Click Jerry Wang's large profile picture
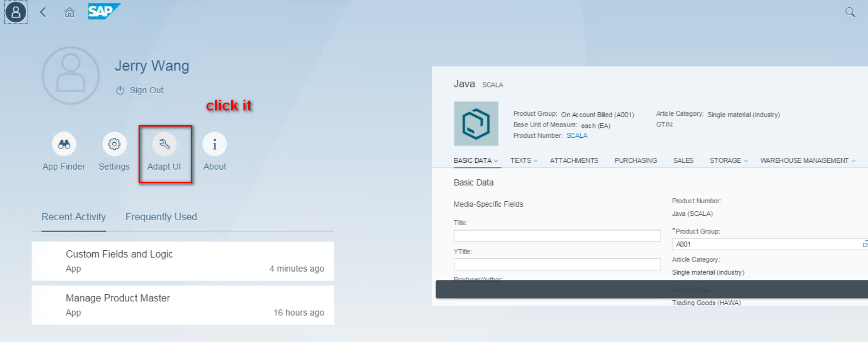The width and height of the screenshot is (868, 342). pyautogui.click(x=71, y=76)
